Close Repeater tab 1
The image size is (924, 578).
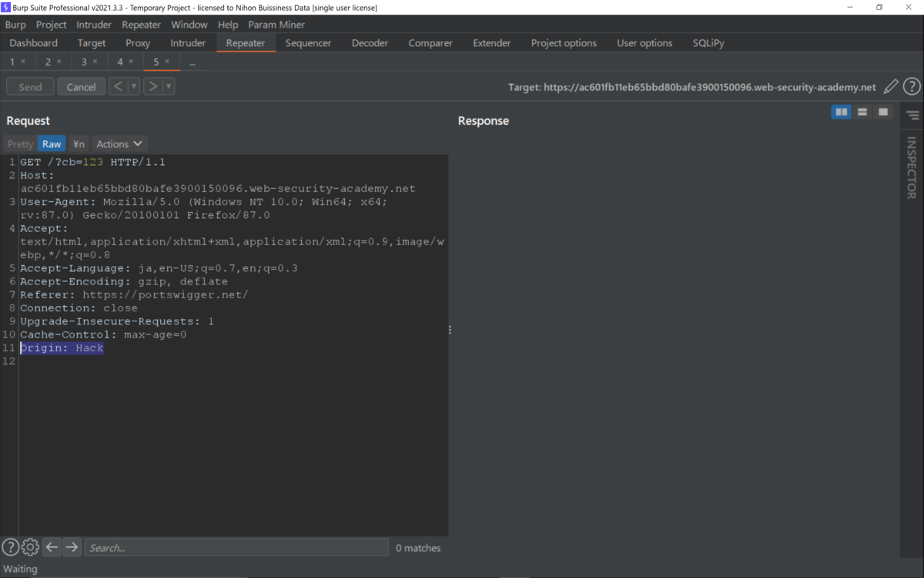click(x=23, y=62)
